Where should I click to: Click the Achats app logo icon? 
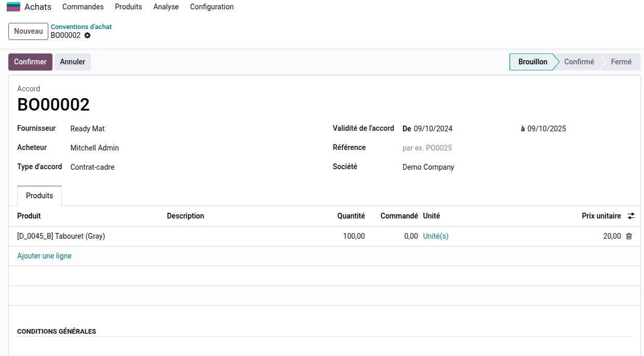point(14,7)
